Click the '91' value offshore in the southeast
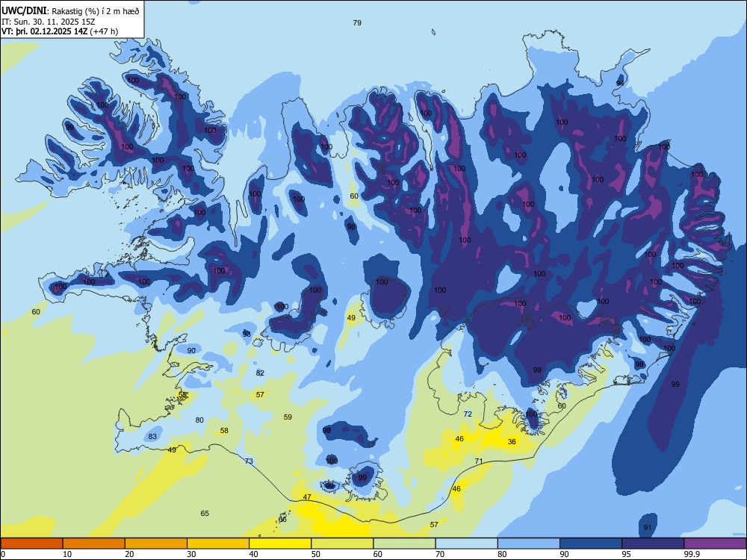The width and height of the screenshot is (747, 560). pos(648,527)
